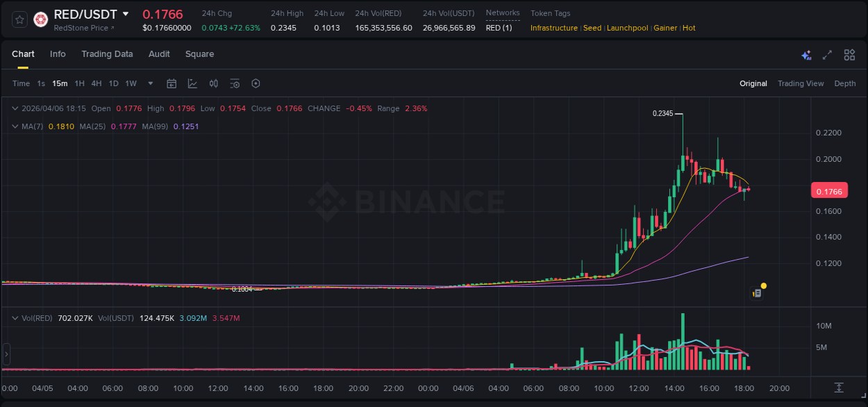Click the current price label 0.1766 on axis
The height and width of the screenshot is (407, 868).
(x=829, y=191)
